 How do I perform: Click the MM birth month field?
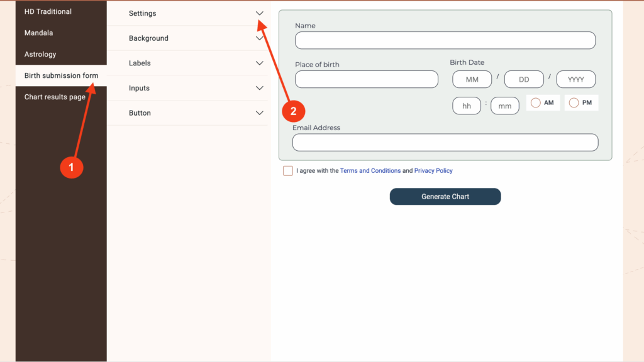(x=472, y=80)
